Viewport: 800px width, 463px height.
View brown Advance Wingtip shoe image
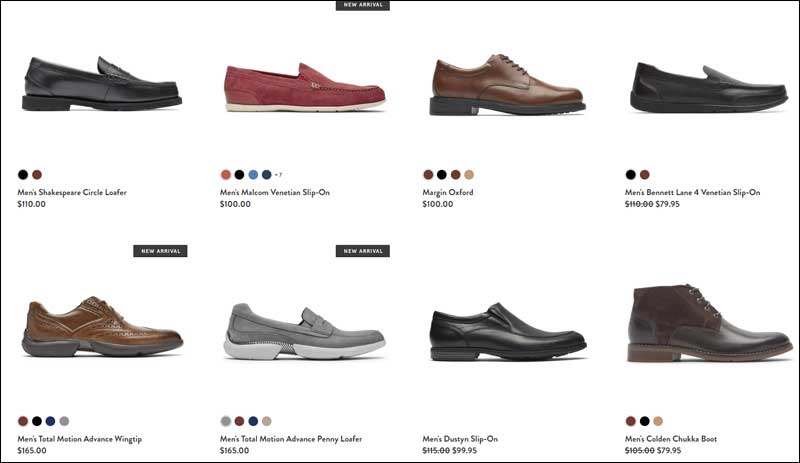(x=102, y=327)
